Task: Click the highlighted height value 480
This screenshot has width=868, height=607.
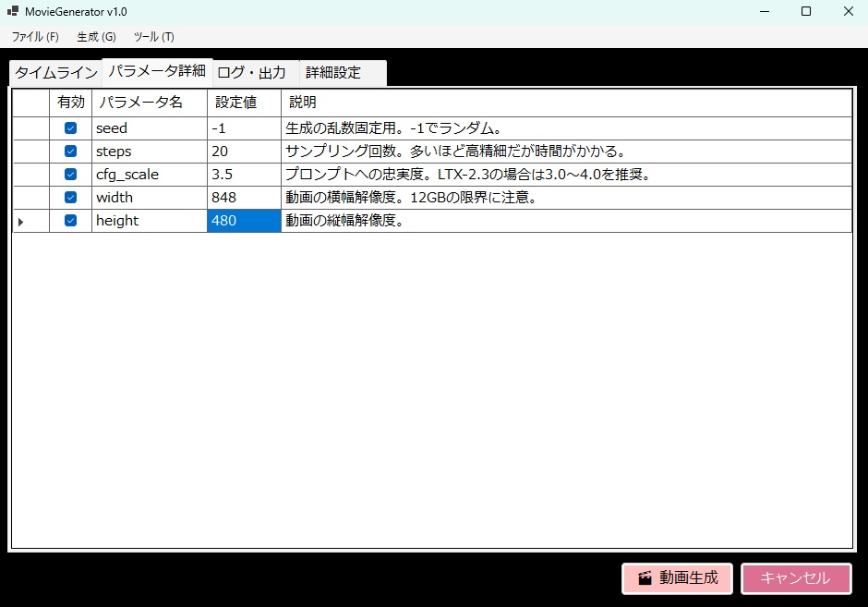Action: tap(244, 221)
